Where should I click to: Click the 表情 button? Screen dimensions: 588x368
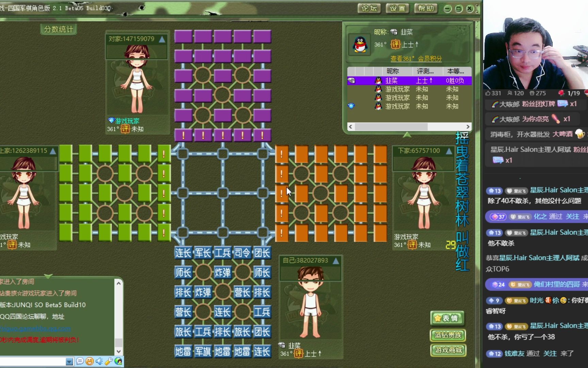click(447, 318)
